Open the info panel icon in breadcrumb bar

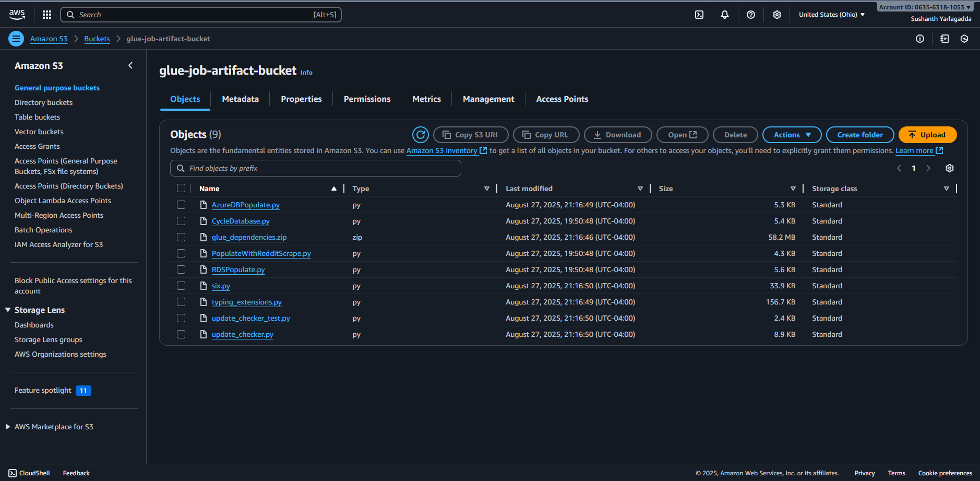920,39
